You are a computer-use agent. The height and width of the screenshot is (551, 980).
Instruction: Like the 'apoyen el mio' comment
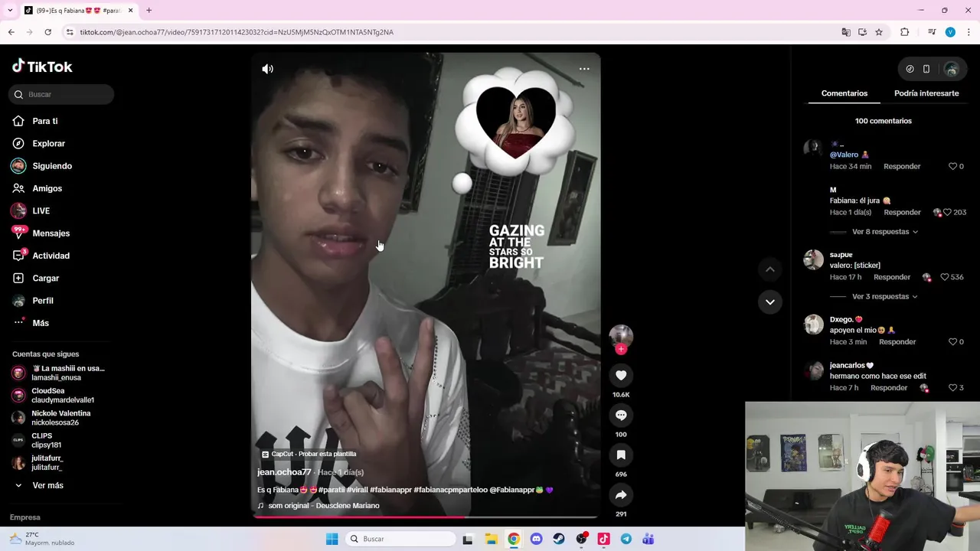point(953,342)
